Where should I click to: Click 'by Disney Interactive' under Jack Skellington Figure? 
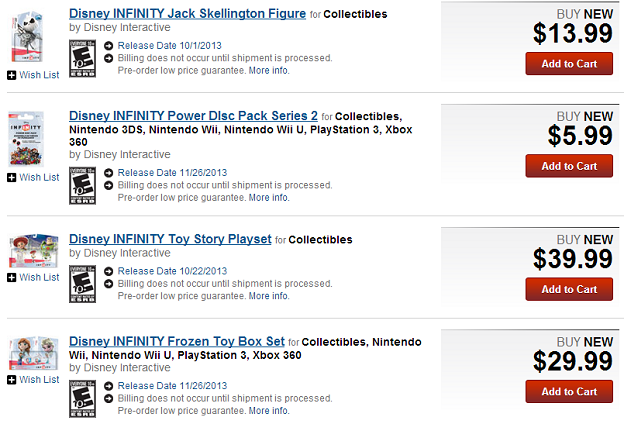tap(120, 27)
